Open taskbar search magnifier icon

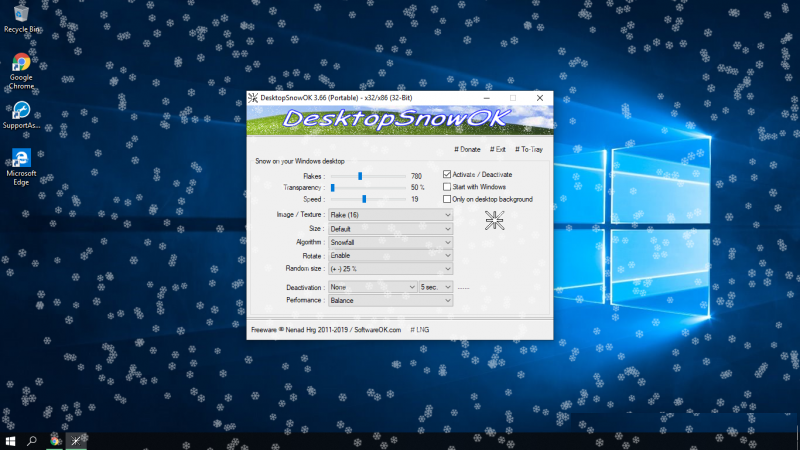(32, 440)
